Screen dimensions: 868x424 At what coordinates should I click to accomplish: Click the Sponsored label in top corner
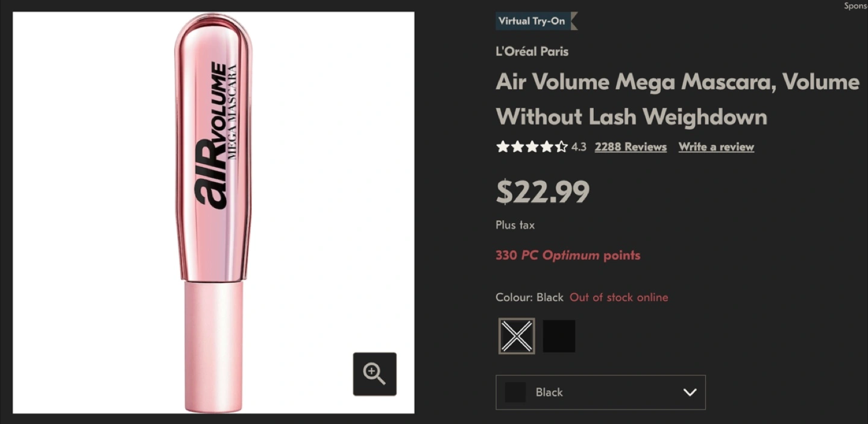pyautogui.click(x=855, y=6)
